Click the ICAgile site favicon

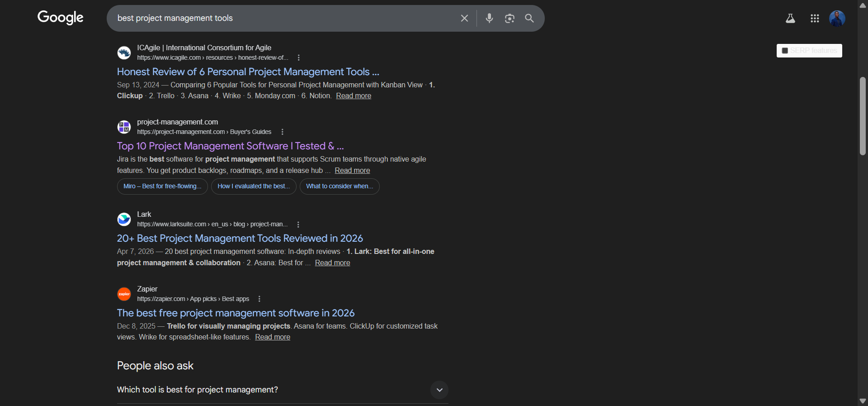(x=124, y=53)
